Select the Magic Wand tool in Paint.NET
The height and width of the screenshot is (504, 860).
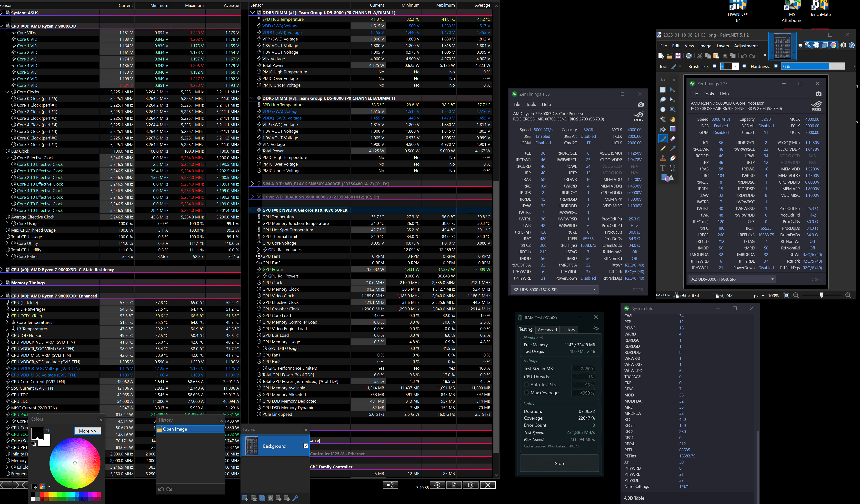pyautogui.click(x=663, y=119)
